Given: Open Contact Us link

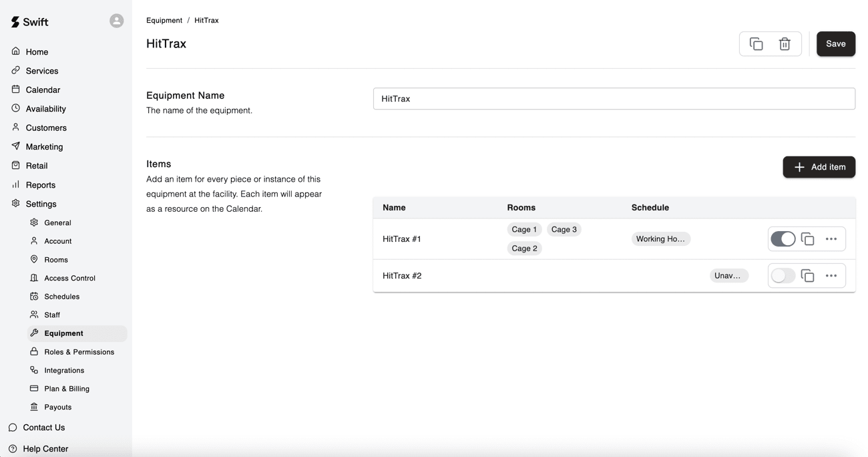Looking at the screenshot, I should click(x=43, y=428).
